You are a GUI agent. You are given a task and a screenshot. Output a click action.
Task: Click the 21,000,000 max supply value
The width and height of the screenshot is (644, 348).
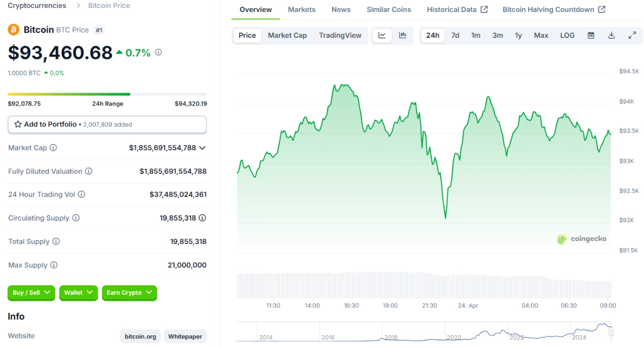(x=187, y=265)
